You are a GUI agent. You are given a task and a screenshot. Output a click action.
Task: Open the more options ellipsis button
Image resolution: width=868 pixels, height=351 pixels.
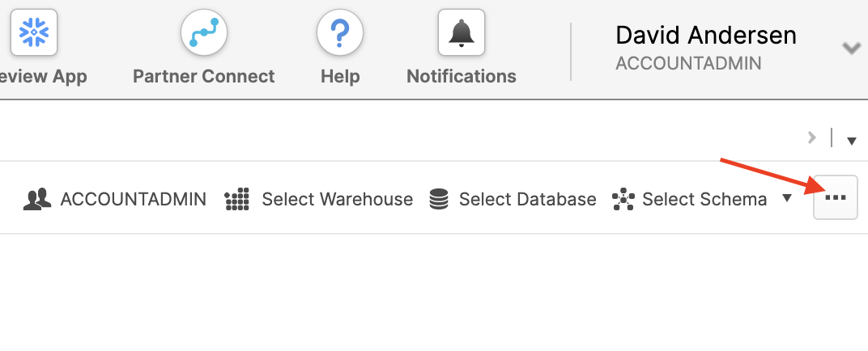pos(835,197)
